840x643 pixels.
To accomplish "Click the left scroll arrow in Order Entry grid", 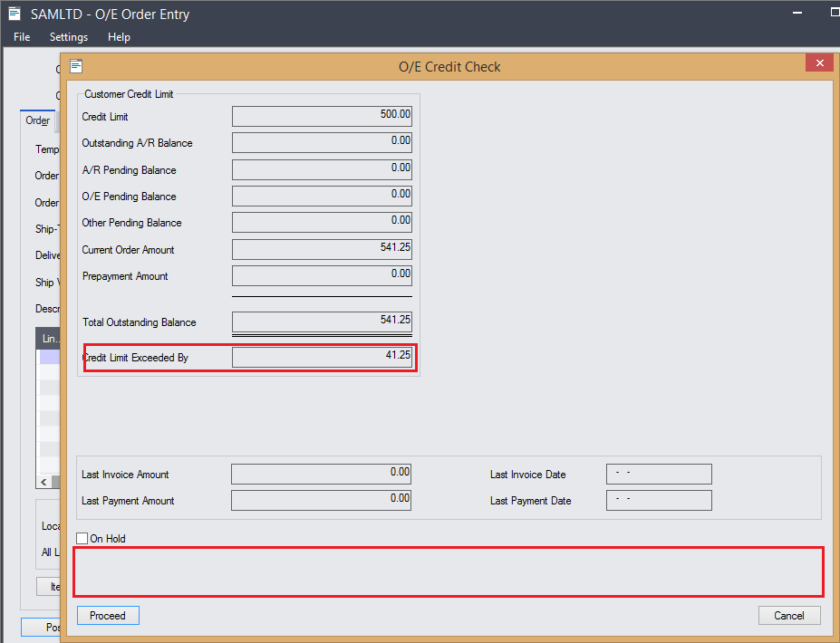I will [43, 482].
